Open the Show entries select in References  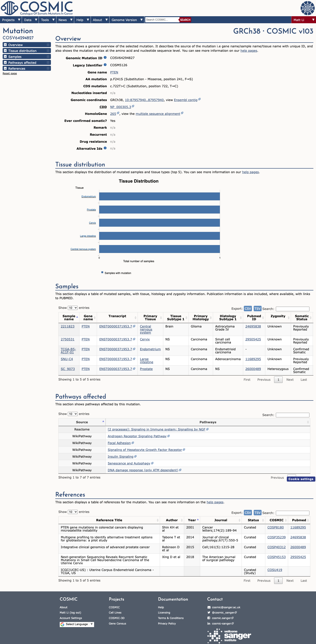coord(73,512)
